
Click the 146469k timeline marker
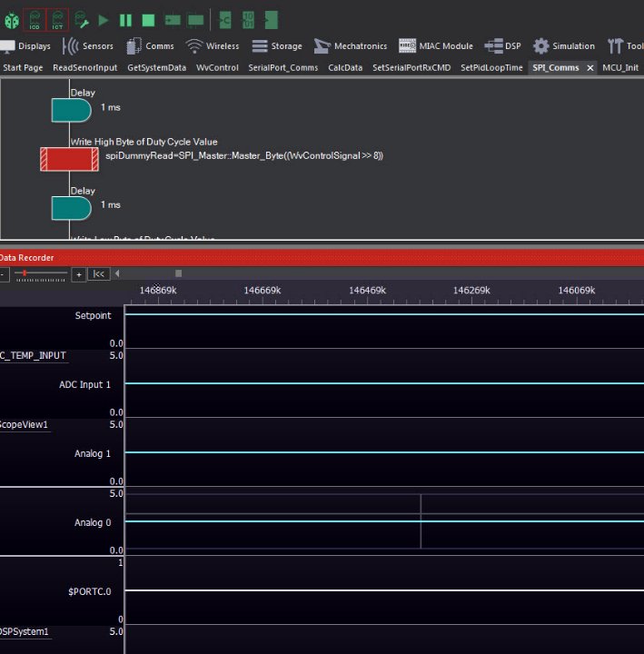click(x=368, y=291)
